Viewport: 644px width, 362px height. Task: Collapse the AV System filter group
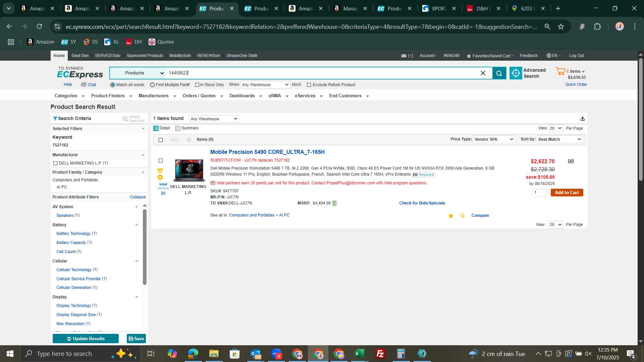click(x=137, y=207)
